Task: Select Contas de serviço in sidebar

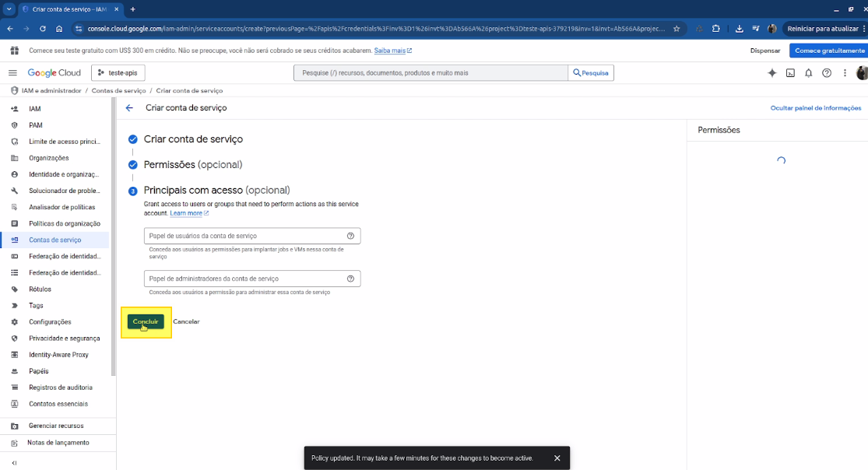Action: click(55, 240)
